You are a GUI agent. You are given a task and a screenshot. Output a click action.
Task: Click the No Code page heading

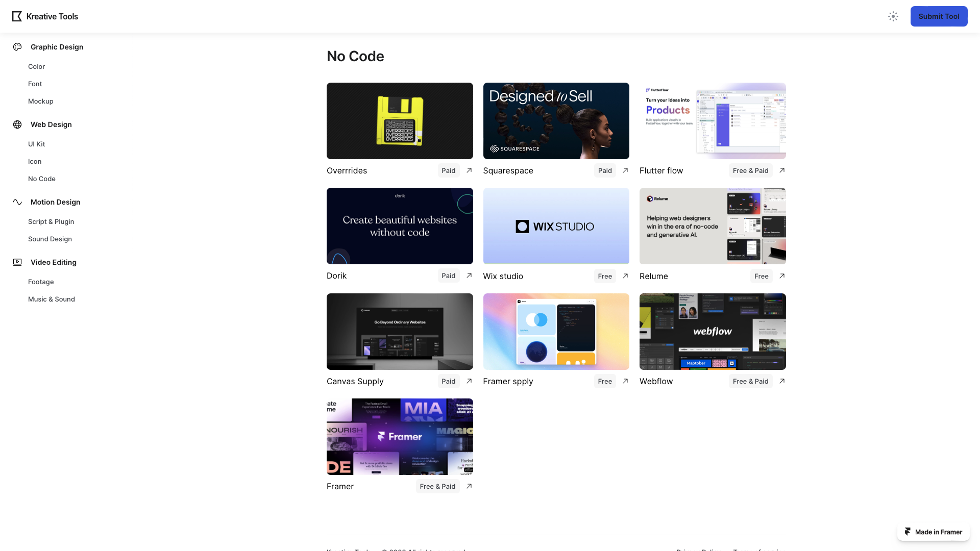click(355, 56)
